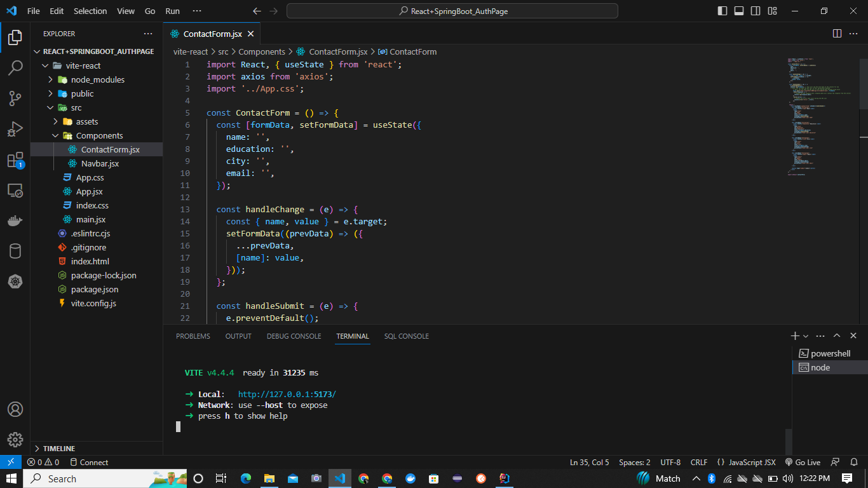Image resolution: width=868 pixels, height=488 pixels.
Task: Open the Microsoft Edge taskbar icon
Action: (246, 478)
